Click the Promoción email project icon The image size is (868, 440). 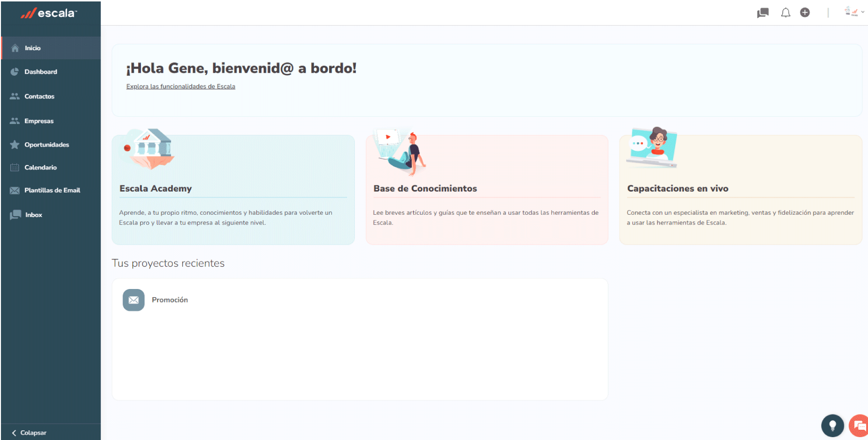pyautogui.click(x=134, y=300)
